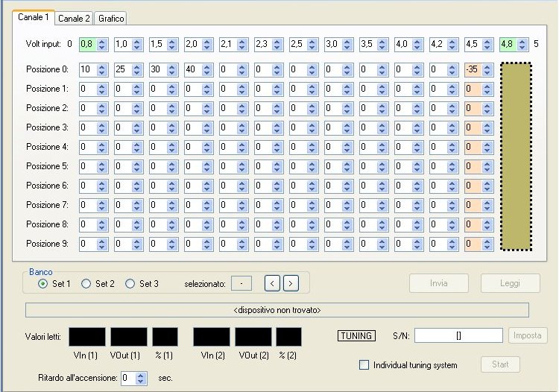Image resolution: width=559 pixels, height=392 pixels.
Task: Click the Posizione 0 spinner with value 40
Action: (x=206, y=69)
